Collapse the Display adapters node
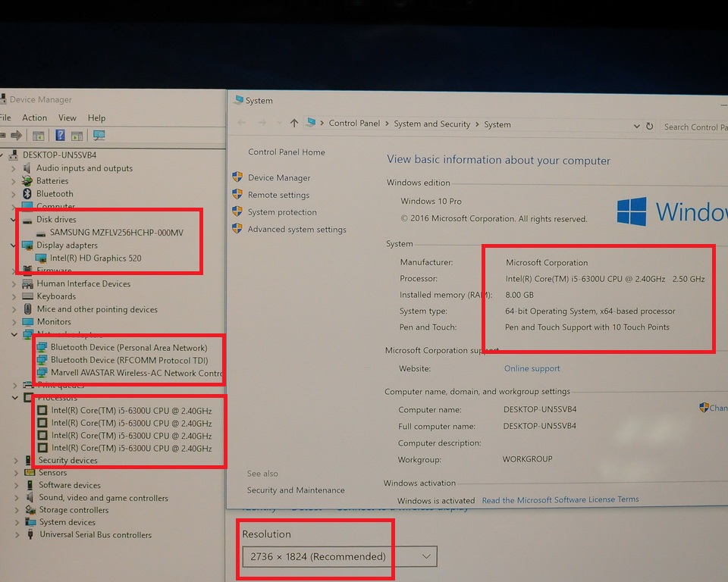Image resolution: width=728 pixels, height=582 pixels. pyautogui.click(x=14, y=245)
